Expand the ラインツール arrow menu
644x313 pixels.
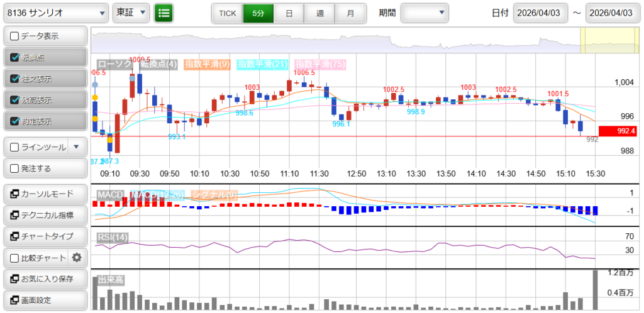click(x=76, y=147)
